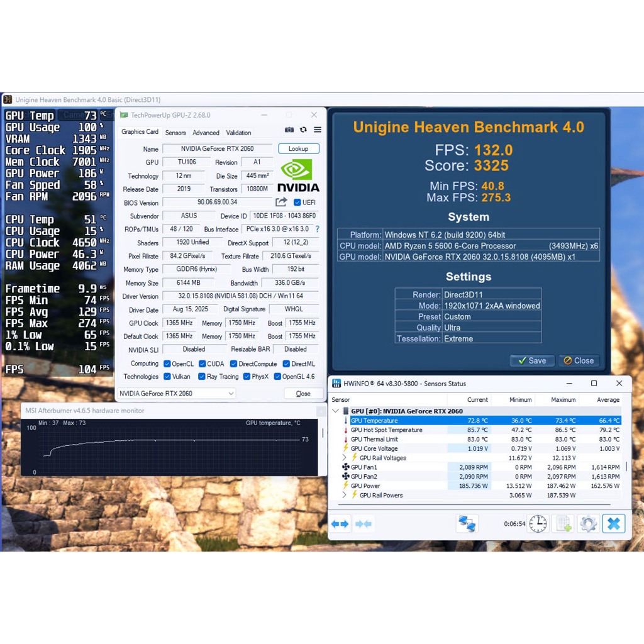Click the GPU Power lightning icon
The image size is (644, 644).
point(346,486)
